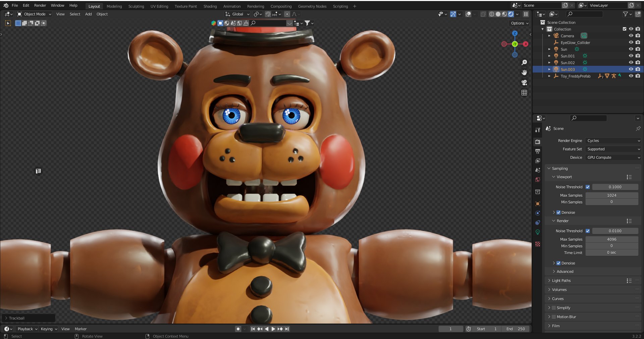Click the Viewport Max Samples 1024 field
This screenshot has width=644, height=339.
click(612, 195)
